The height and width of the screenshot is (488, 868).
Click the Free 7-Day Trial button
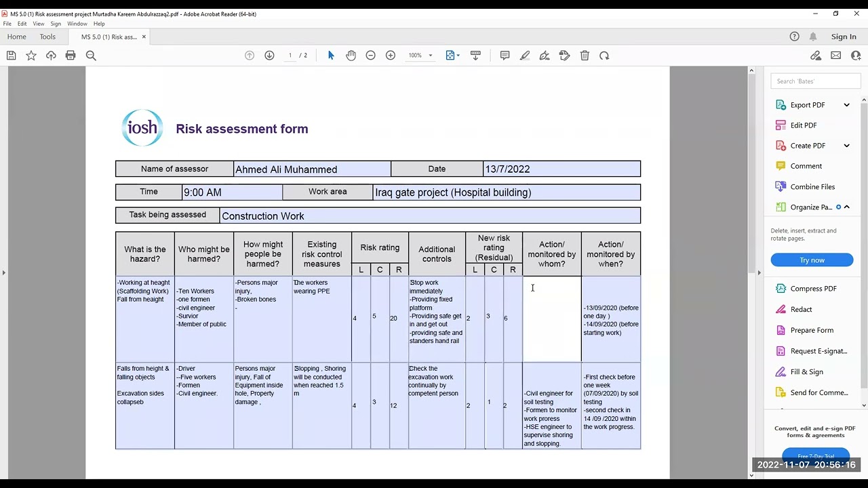(x=816, y=455)
